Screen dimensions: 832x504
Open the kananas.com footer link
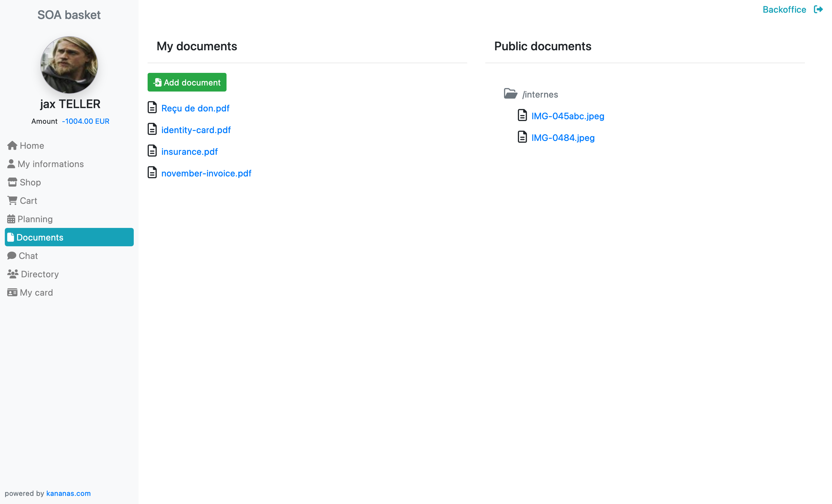click(x=69, y=493)
